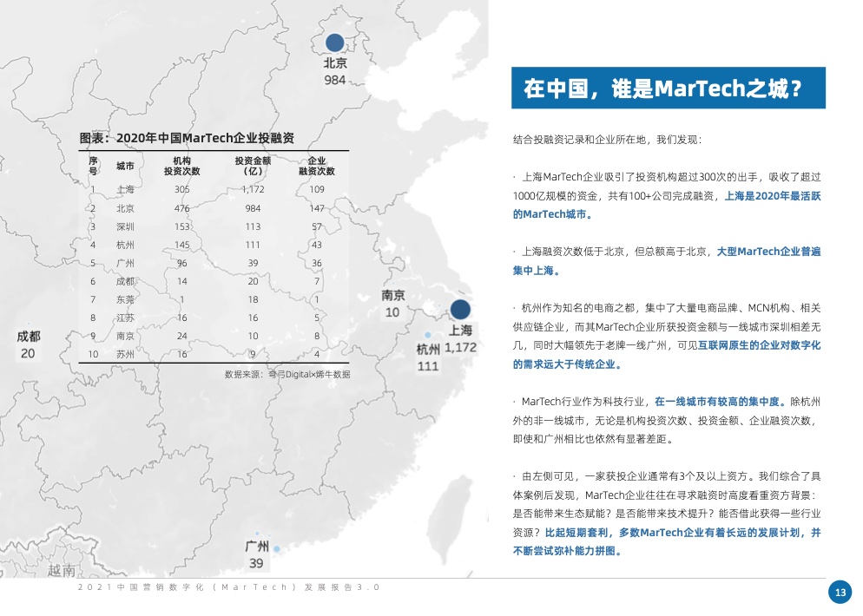Select 476 in the 北京 table row
863x616 pixels.
[181, 208]
